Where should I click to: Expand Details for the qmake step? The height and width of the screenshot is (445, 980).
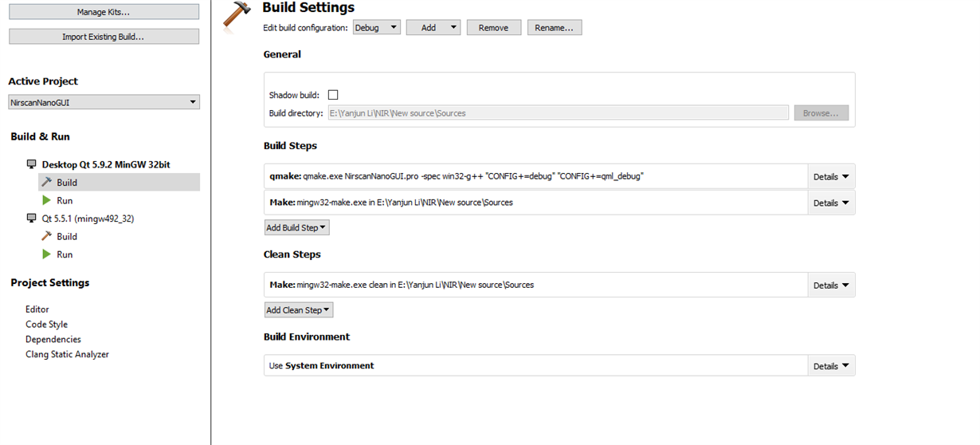coord(831,176)
